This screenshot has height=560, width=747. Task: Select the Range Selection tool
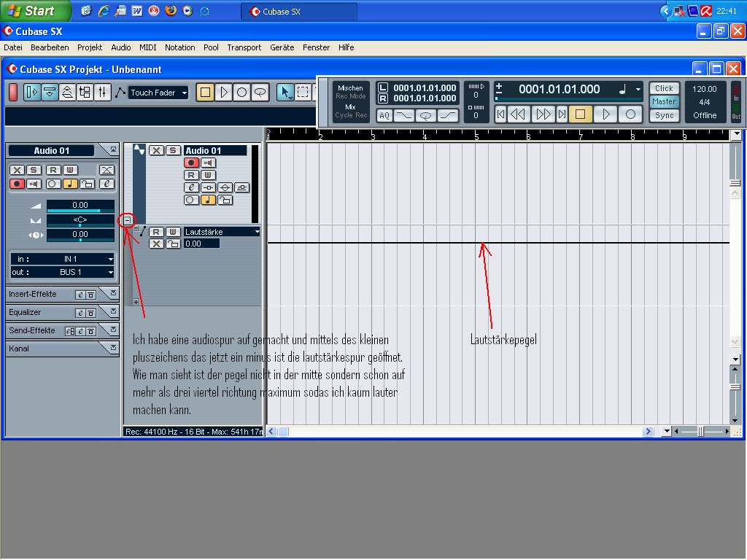303,92
